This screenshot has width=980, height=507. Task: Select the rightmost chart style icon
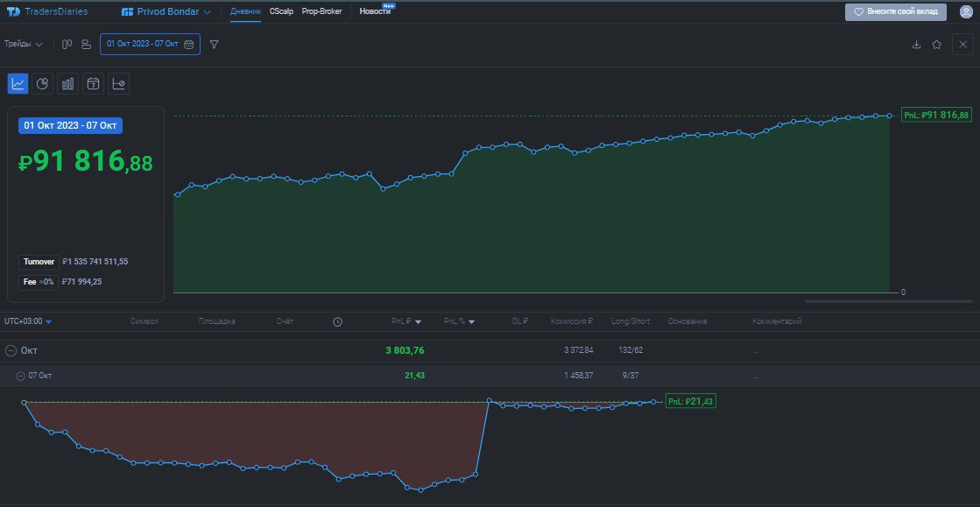click(x=117, y=83)
